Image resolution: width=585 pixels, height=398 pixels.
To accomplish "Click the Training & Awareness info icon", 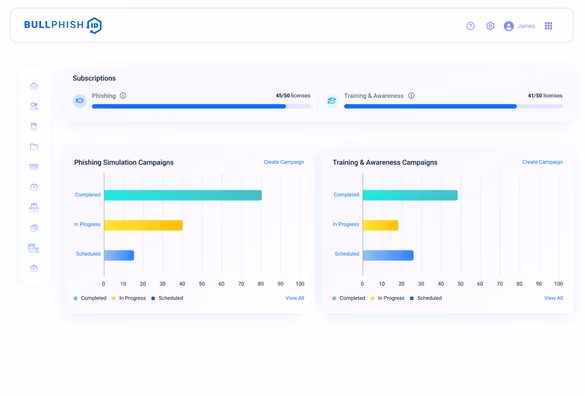I will (411, 95).
